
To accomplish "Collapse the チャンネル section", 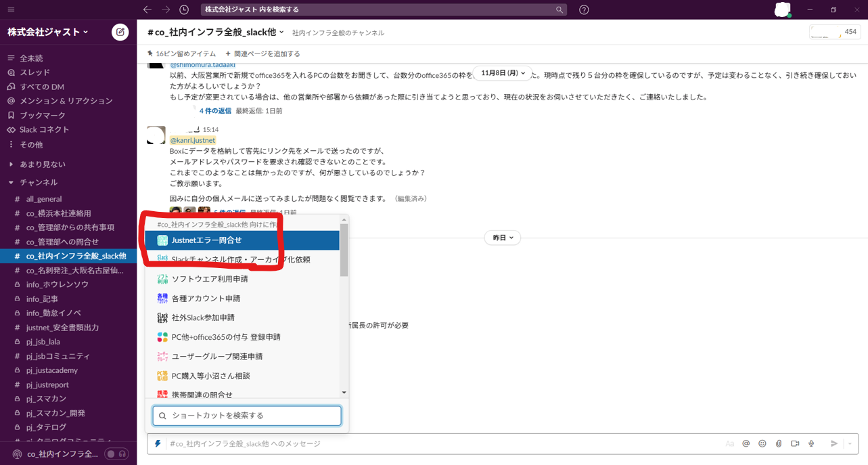I will tap(11, 183).
